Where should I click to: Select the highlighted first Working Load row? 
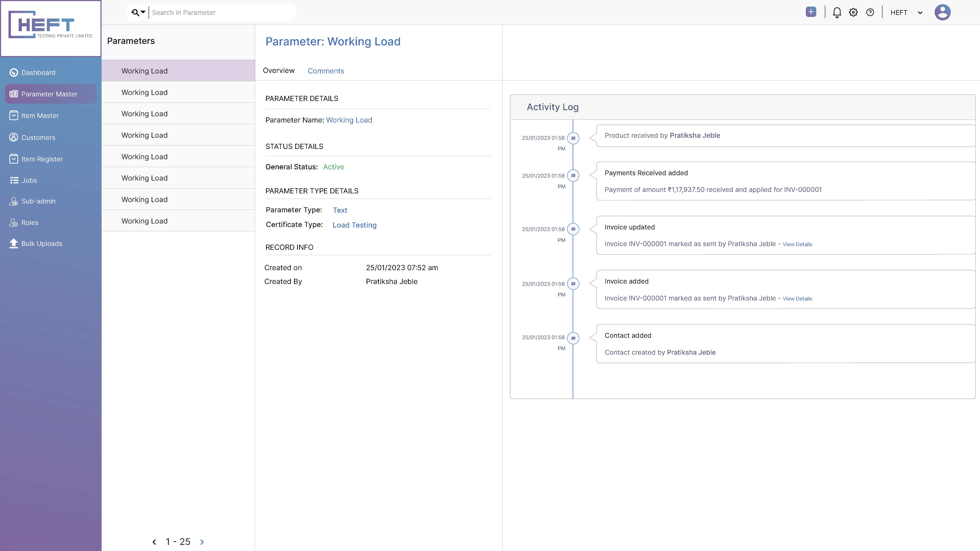pos(178,71)
